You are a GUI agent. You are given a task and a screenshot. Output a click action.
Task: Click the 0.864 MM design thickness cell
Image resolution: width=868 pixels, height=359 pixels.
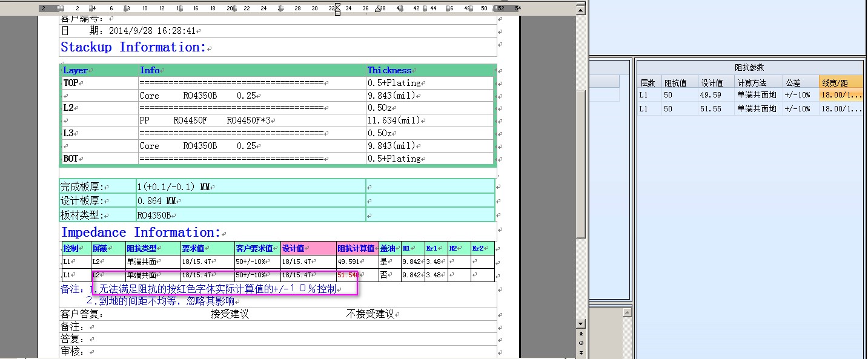(251, 200)
